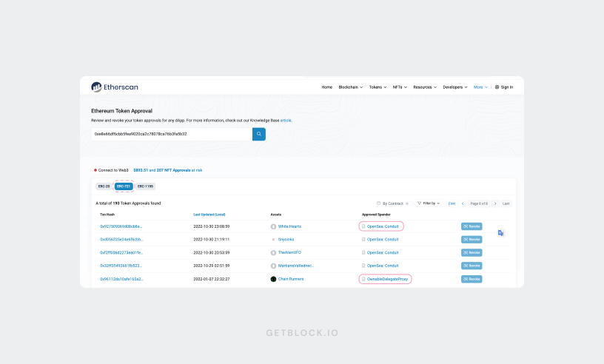This screenshot has height=364, width=604.
Task: Click the Last page button
Action: (506, 203)
